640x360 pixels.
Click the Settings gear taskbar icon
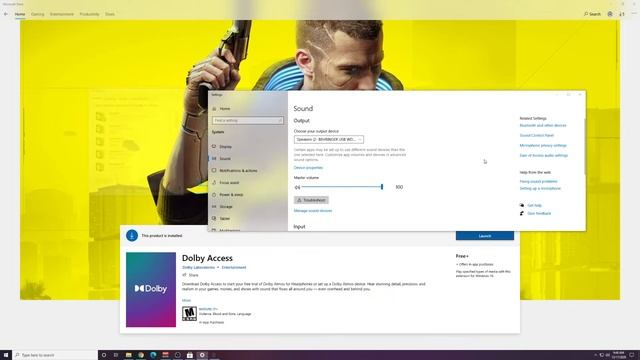(x=202, y=355)
